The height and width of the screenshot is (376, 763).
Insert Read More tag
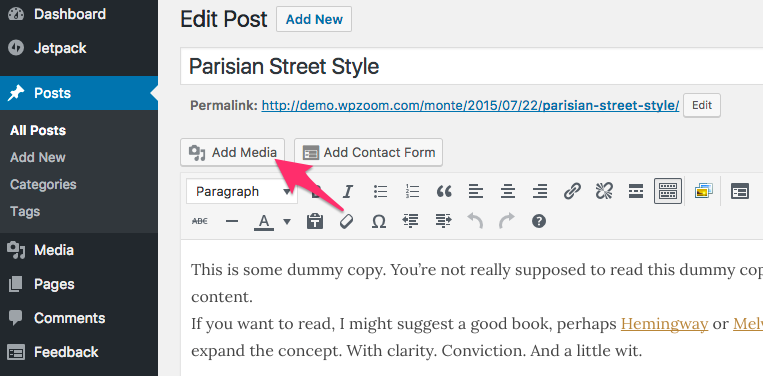636,192
